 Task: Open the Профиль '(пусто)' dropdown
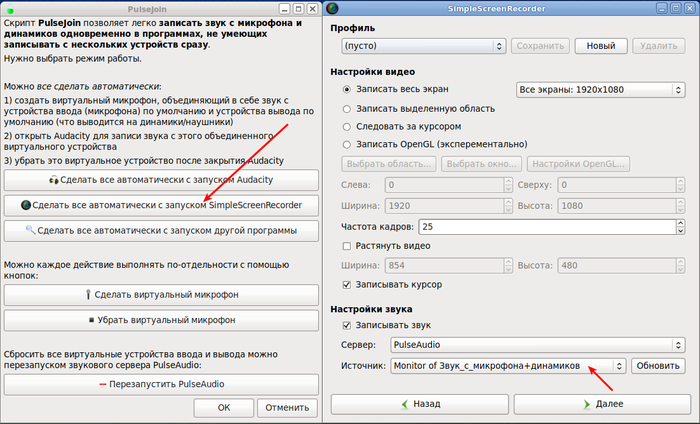click(x=424, y=46)
